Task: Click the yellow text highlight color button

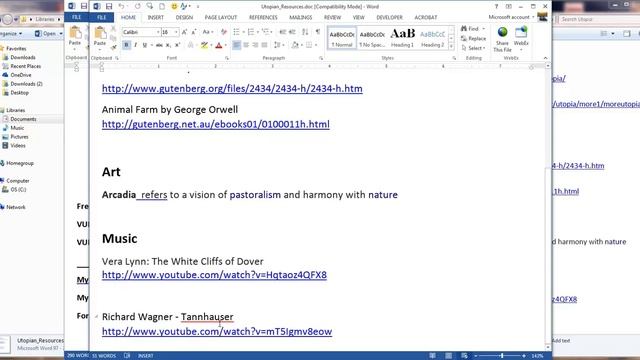Action: 204,45
